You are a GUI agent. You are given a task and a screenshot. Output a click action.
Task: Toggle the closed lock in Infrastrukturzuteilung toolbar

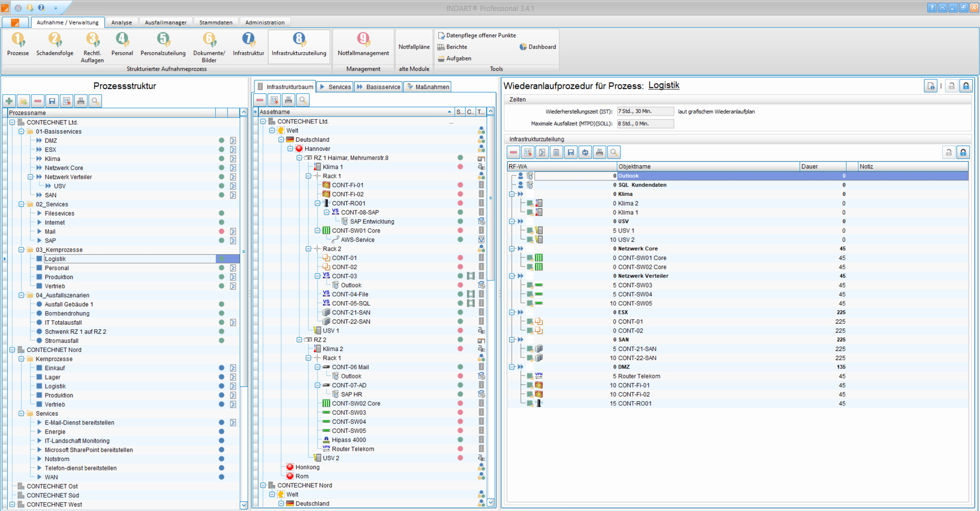coord(963,152)
